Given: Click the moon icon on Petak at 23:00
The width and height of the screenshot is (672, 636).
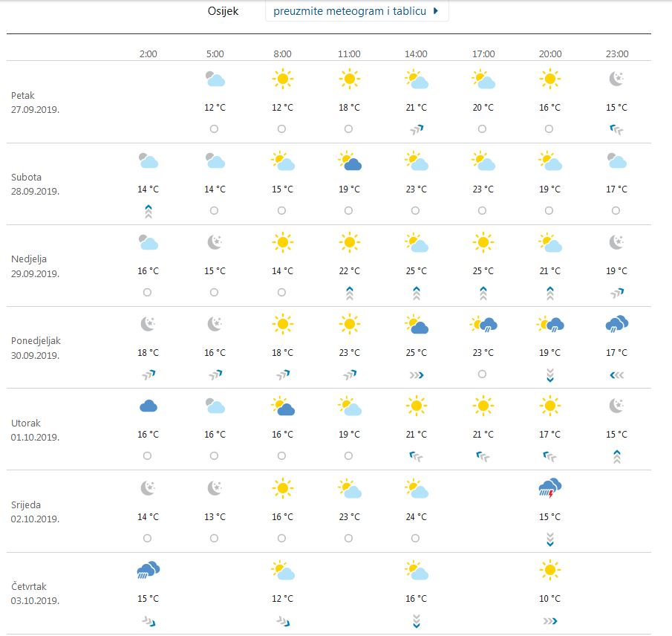Looking at the screenshot, I should pyautogui.click(x=617, y=79).
